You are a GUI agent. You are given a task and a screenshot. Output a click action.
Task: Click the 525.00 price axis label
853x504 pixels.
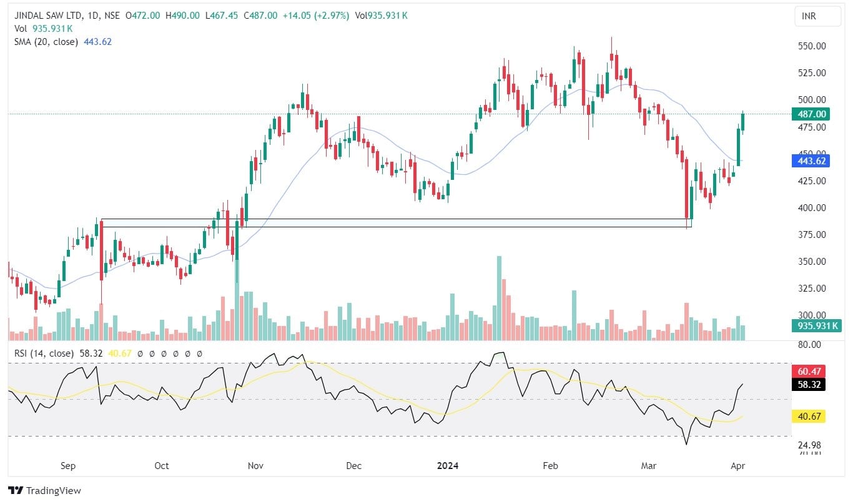click(813, 73)
